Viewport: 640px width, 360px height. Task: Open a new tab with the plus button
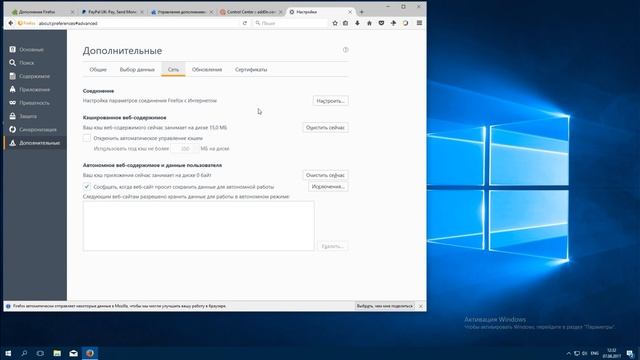[x=361, y=12]
